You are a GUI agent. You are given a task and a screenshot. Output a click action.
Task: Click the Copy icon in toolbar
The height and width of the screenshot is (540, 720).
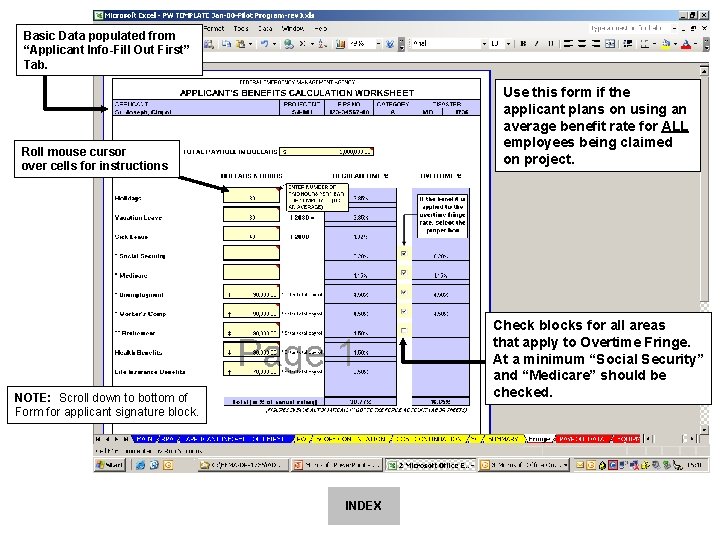[x=226, y=44]
